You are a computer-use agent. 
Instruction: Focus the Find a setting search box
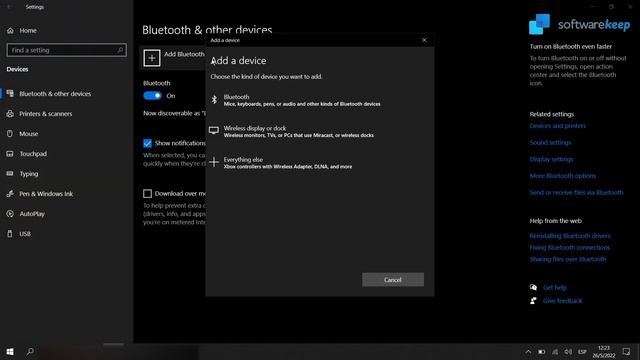click(x=67, y=50)
